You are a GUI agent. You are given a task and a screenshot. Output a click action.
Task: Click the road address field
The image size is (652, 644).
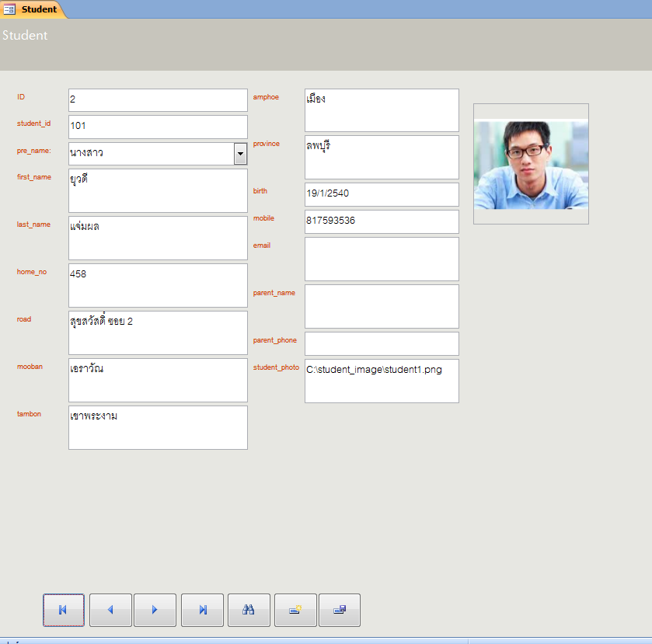point(158,333)
